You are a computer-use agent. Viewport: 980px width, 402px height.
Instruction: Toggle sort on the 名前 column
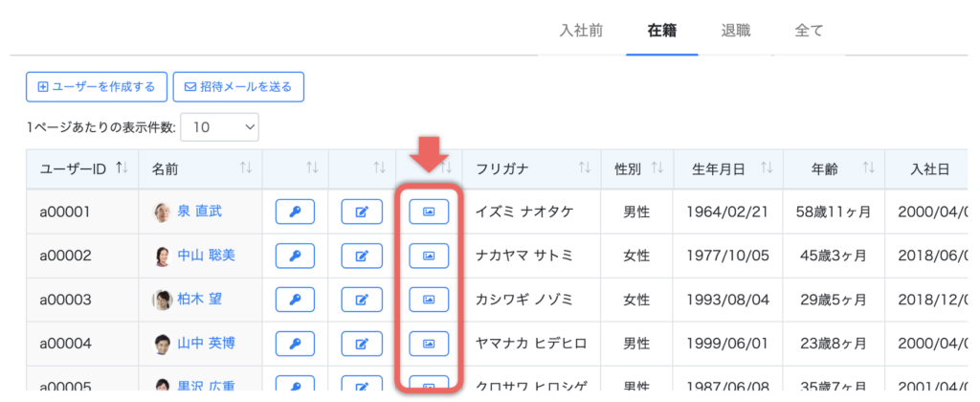245,169
